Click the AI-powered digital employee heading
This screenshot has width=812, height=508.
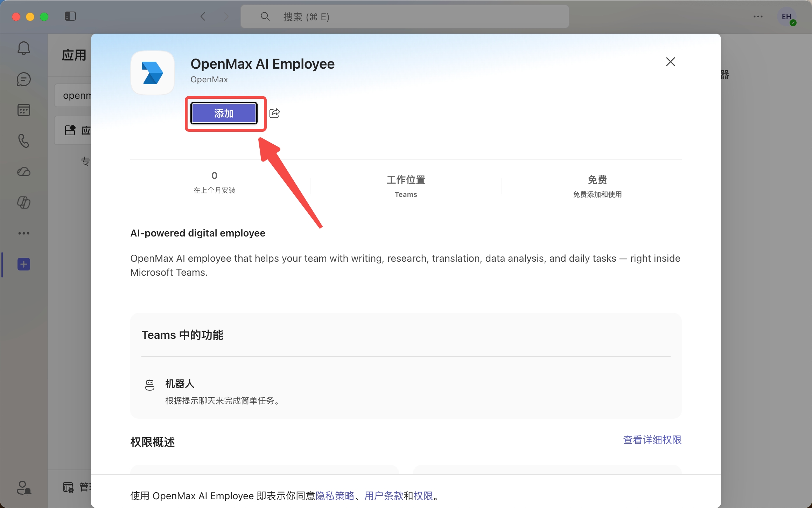coord(198,233)
